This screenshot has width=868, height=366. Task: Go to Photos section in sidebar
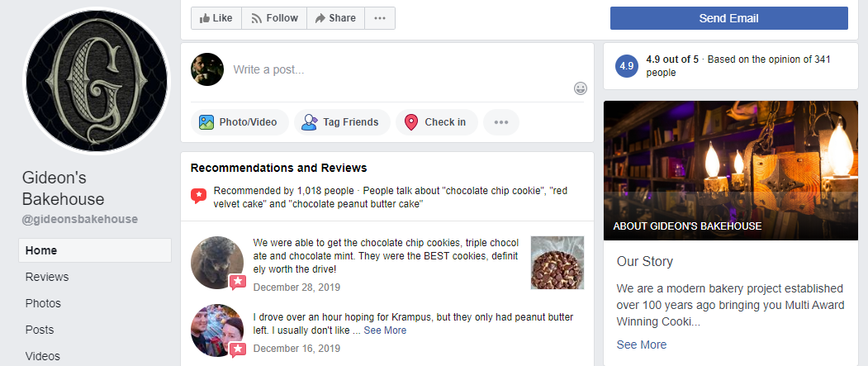tap(43, 303)
